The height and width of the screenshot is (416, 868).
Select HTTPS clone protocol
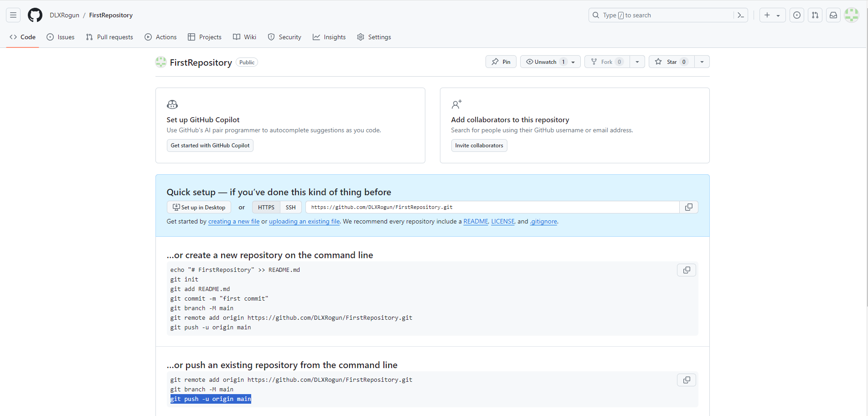[x=266, y=207]
